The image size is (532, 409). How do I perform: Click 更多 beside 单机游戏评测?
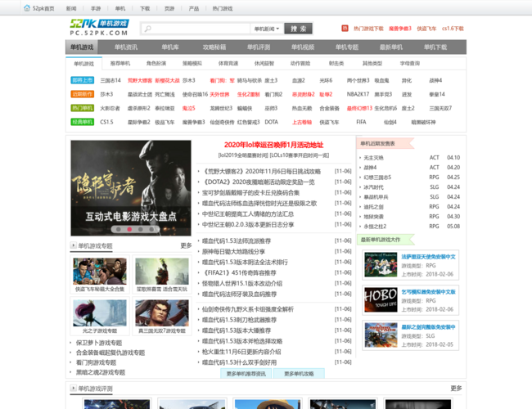coord(456,388)
